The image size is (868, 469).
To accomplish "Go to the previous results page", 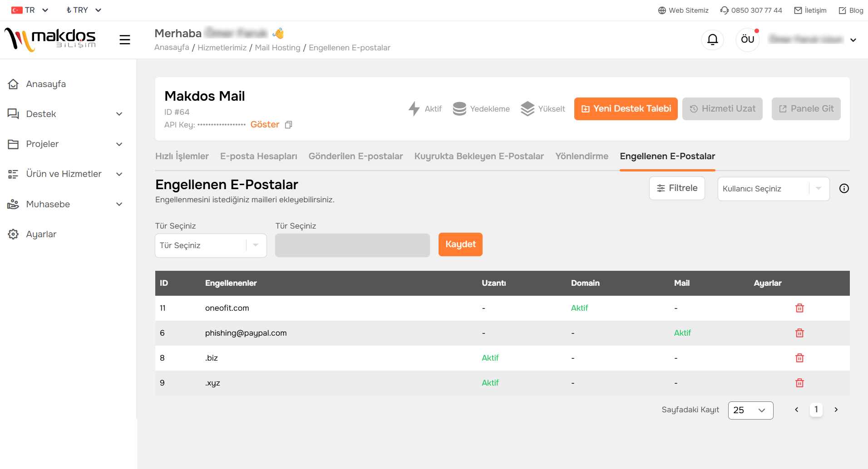I will [796, 410].
